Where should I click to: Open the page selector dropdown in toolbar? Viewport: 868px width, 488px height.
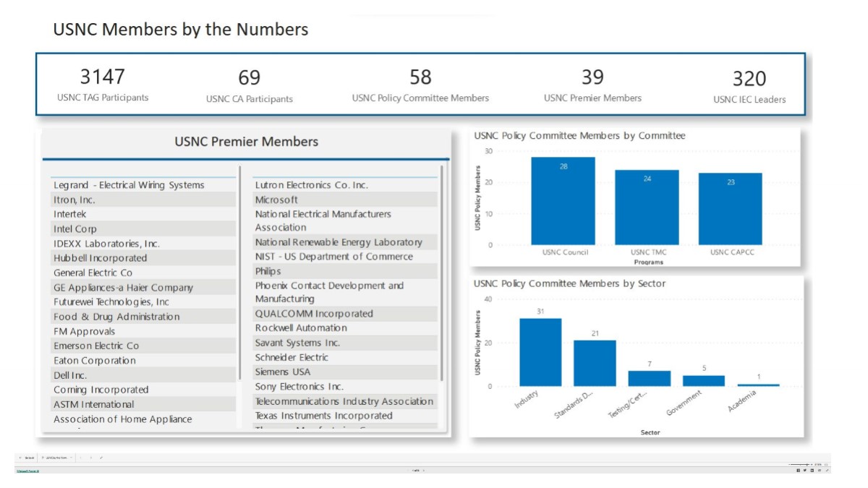click(56, 458)
